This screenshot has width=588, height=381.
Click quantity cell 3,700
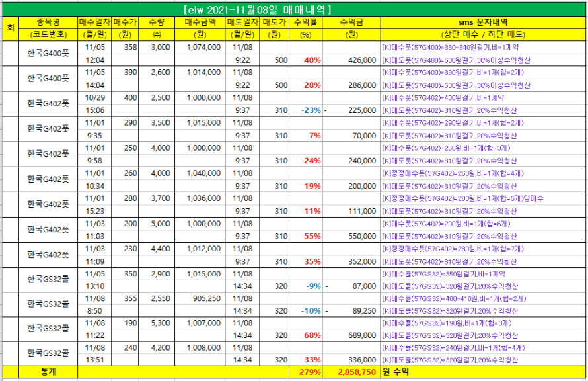157,198
